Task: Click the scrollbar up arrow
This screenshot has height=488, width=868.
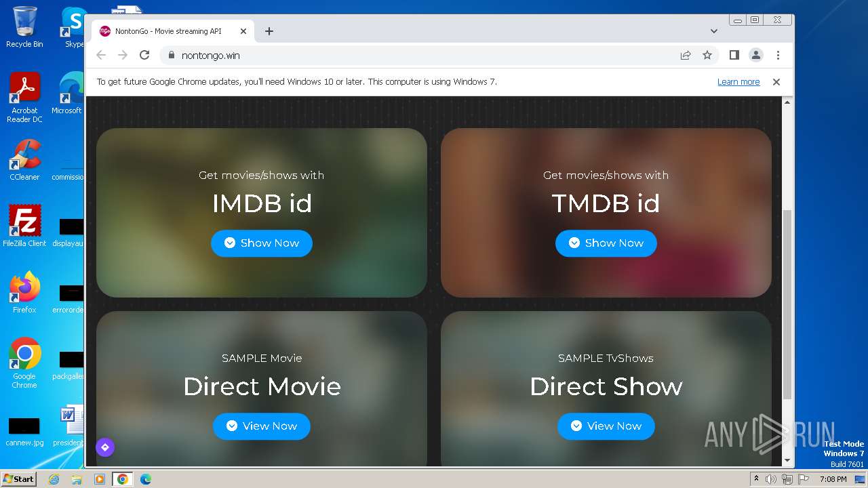Action: [x=787, y=102]
